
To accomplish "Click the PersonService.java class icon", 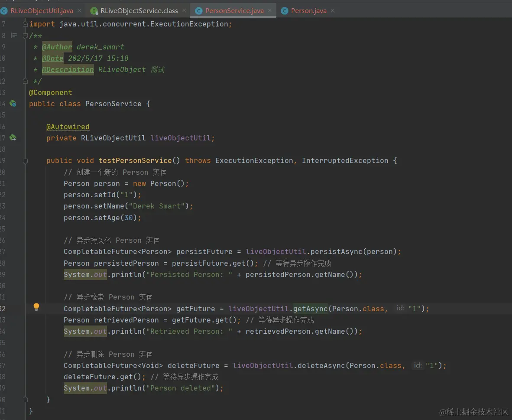I will point(198,11).
